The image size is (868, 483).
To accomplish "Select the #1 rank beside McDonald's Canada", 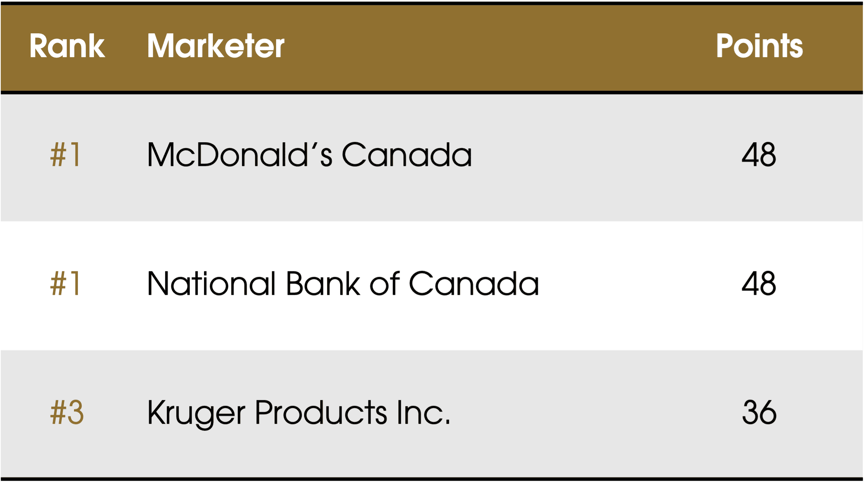I will point(66,155).
